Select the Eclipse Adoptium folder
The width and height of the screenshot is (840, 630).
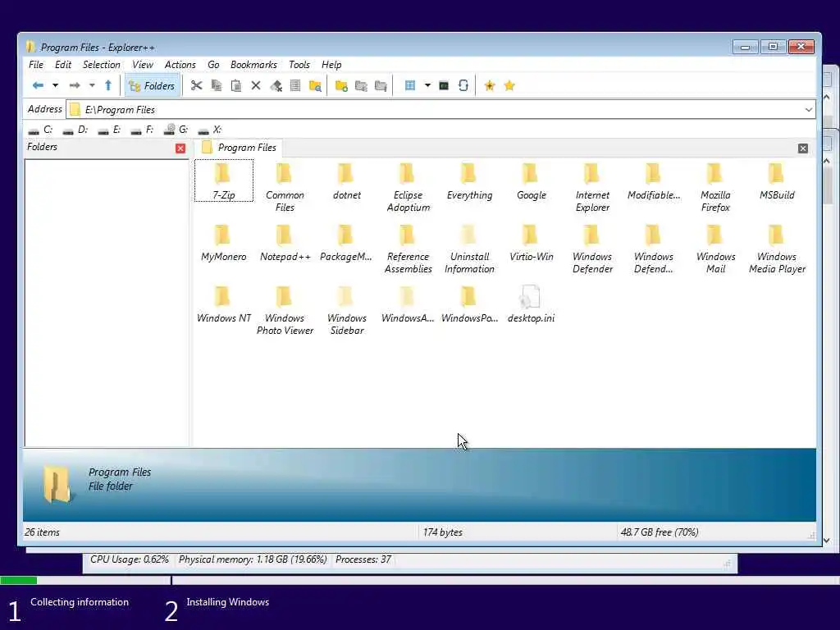(x=409, y=188)
